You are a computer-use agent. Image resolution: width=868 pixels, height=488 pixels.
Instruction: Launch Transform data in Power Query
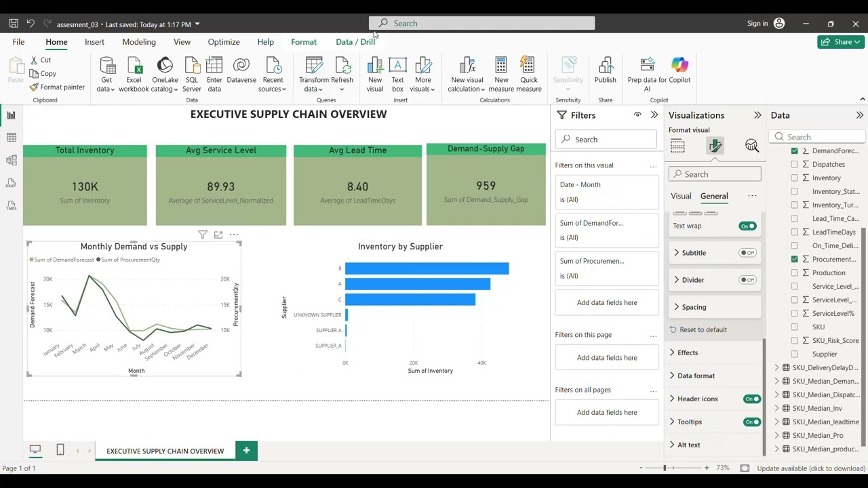tap(314, 75)
